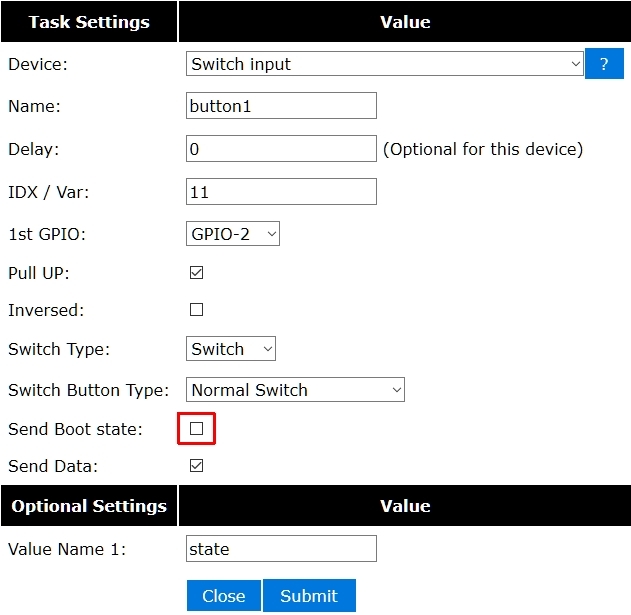Click the 'IDX / Var:' label
This screenshot has width=631, height=615.
tap(48, 192)
